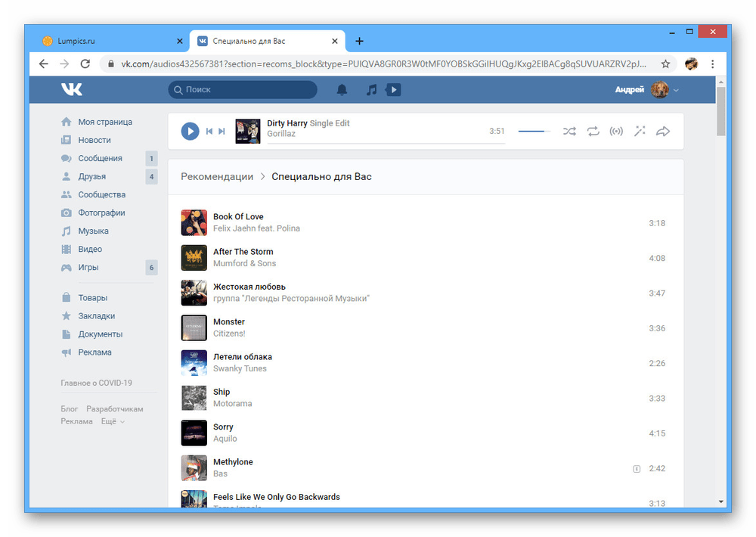756x537 pixels.
Task: Share the current track
Action: pos(663,132)
